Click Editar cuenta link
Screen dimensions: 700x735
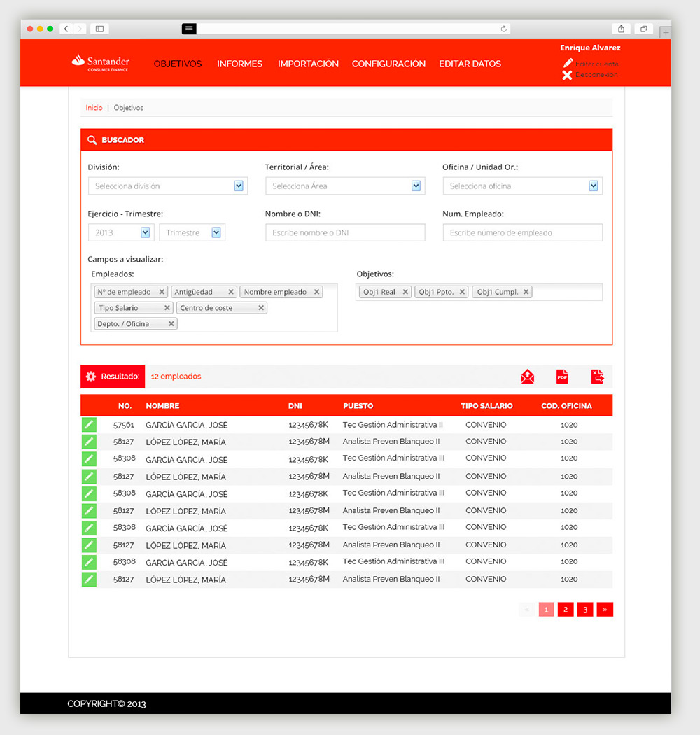tap(596, 64)
